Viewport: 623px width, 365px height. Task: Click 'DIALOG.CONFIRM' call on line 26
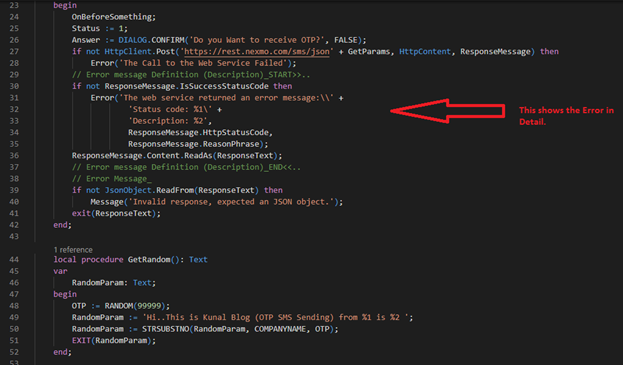click(x=151, y=40)
